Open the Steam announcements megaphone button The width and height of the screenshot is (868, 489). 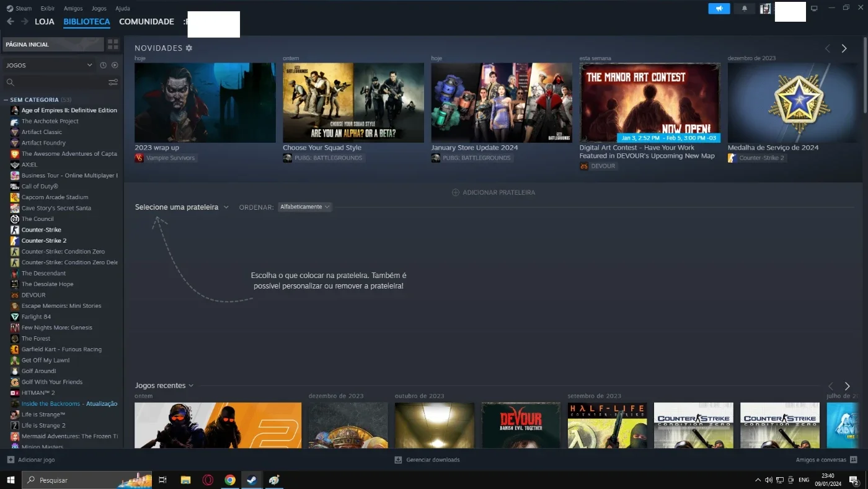[719, 9]
